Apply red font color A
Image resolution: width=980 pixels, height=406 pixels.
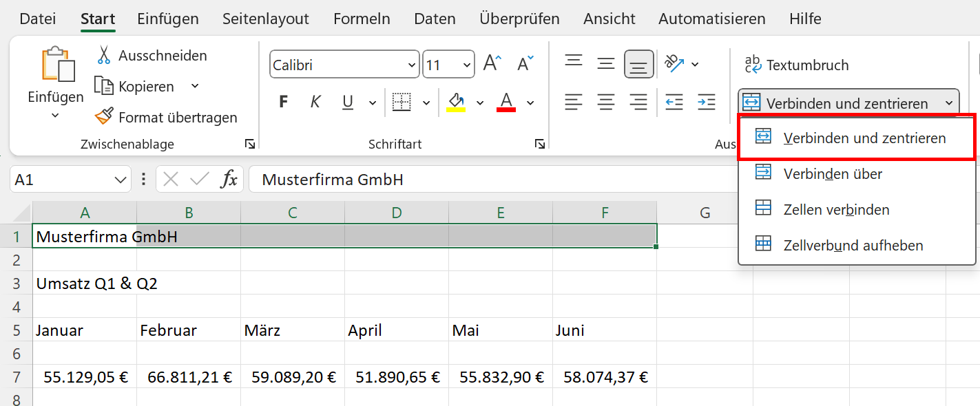point(506,103)
